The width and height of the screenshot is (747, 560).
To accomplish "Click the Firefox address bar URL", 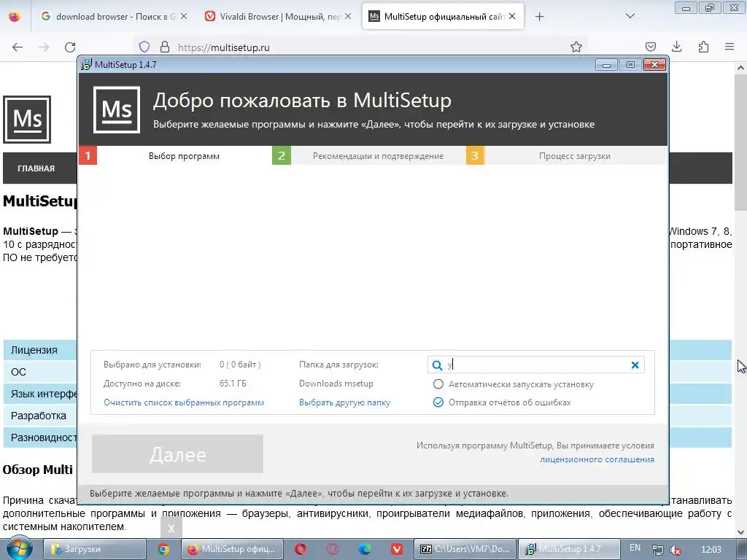I will [x=223, y=47].
